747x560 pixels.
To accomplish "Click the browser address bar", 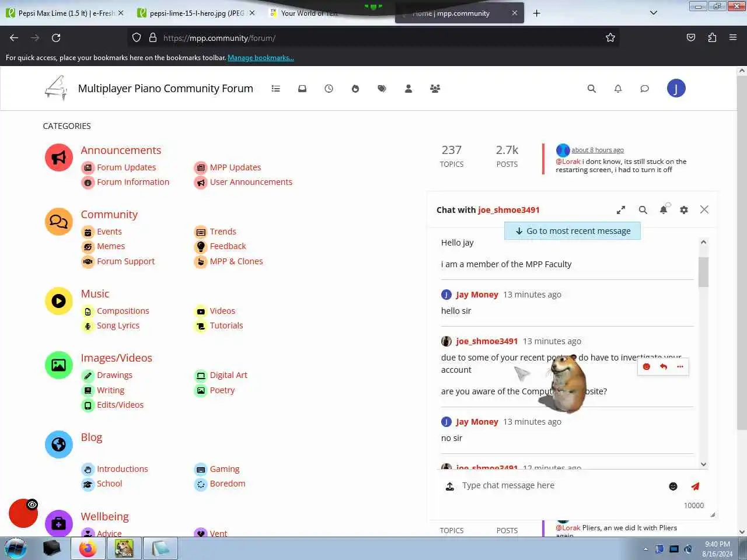I will click(373, 38).
